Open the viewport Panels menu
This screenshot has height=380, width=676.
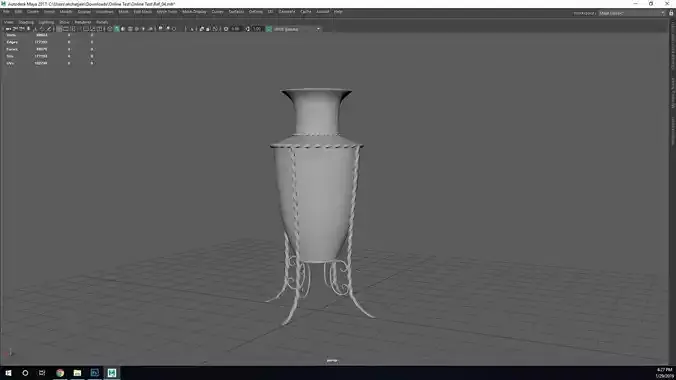(102, 22)
